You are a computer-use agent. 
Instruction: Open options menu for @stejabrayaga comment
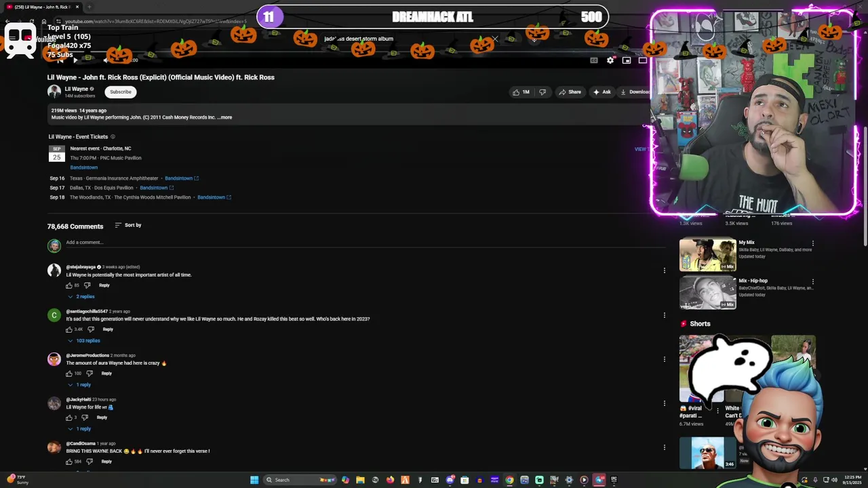click(x=664, y=270)
